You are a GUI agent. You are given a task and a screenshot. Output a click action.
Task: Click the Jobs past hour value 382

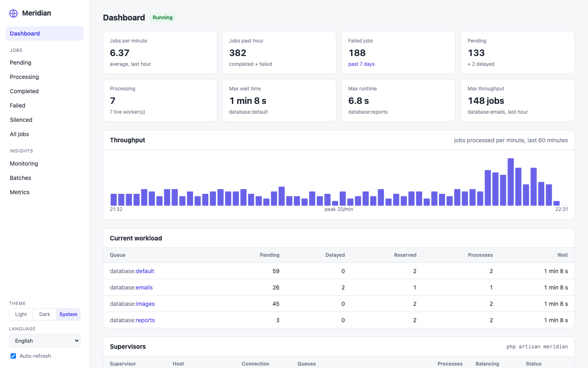tap(238, 53)
